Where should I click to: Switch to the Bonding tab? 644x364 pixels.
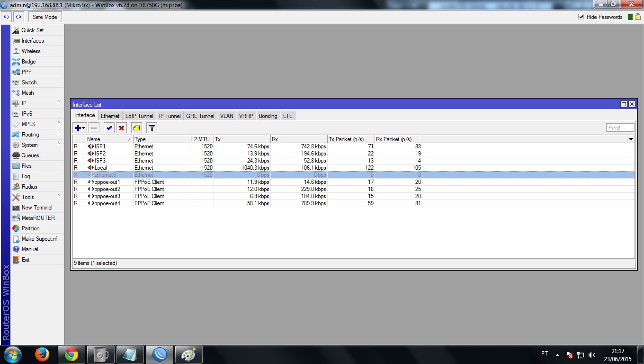(268, 116)
